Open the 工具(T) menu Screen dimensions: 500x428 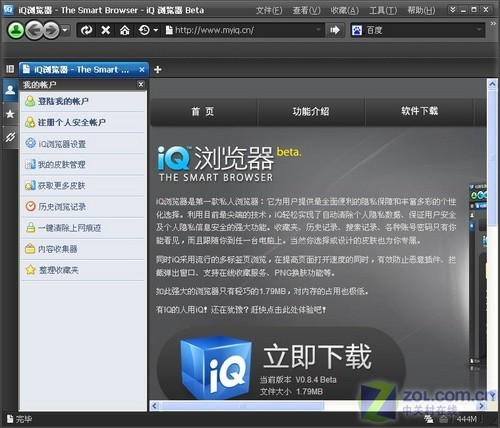[x=383, y=10]
